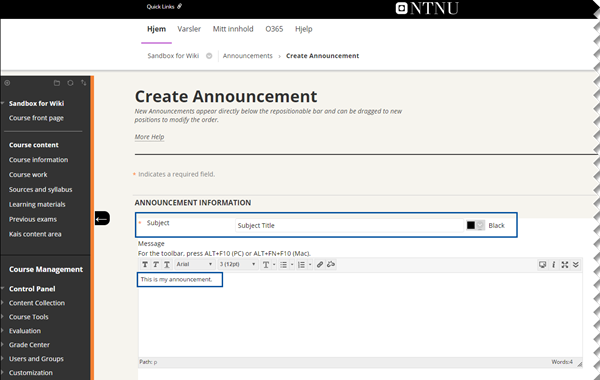The width and height of the screenshot is (600, 380).
Task: Open Sandbox for Wiki breadcrumb options icon
Action: tap(209, 56)
